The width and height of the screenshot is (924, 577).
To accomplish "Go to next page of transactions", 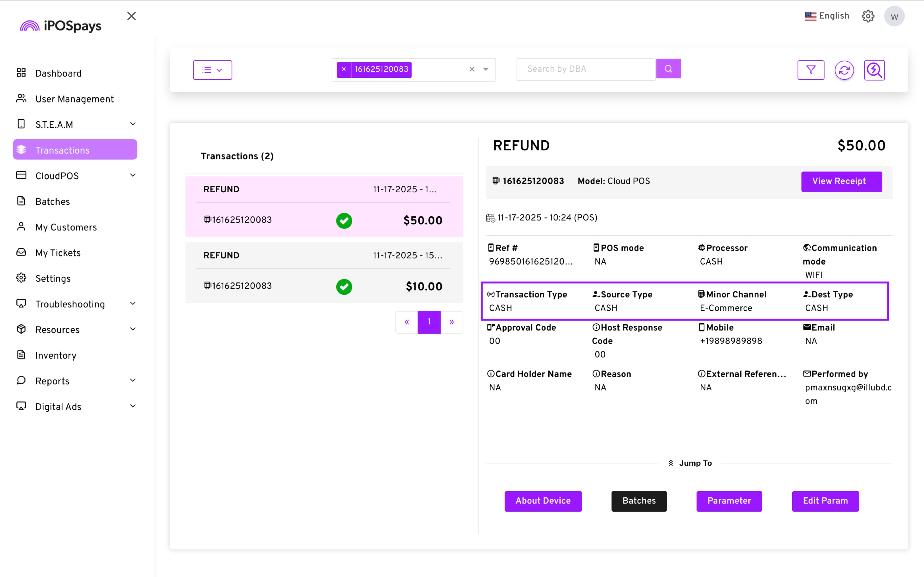I will coord(452,322).
